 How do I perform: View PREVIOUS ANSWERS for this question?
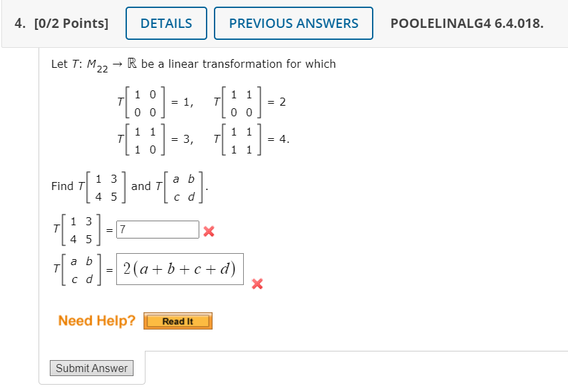[293, 23]
